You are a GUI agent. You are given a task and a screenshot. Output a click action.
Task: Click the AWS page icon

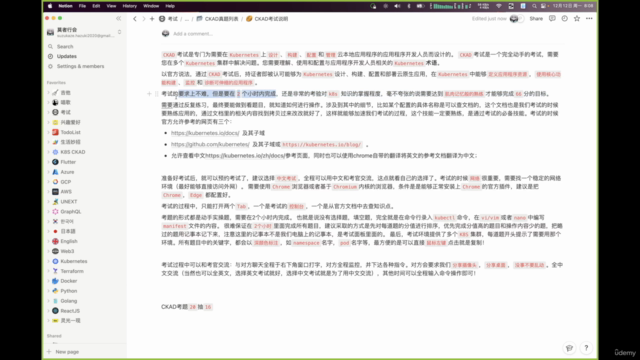coord(55,192)
